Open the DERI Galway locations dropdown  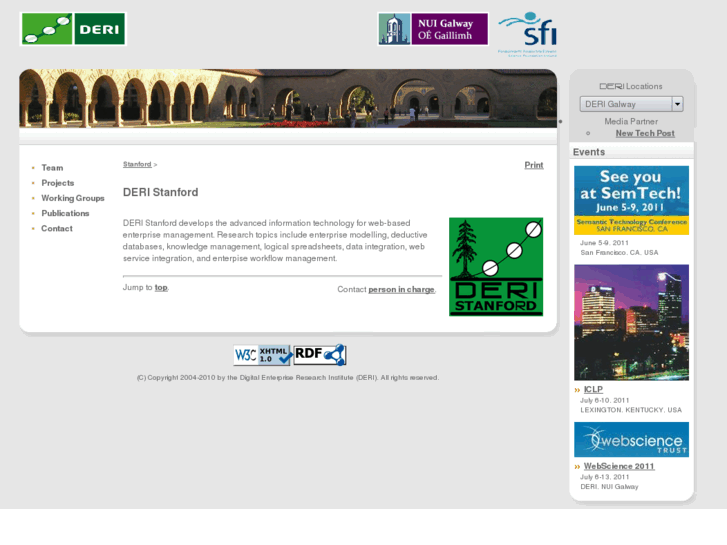pos(631,104)
